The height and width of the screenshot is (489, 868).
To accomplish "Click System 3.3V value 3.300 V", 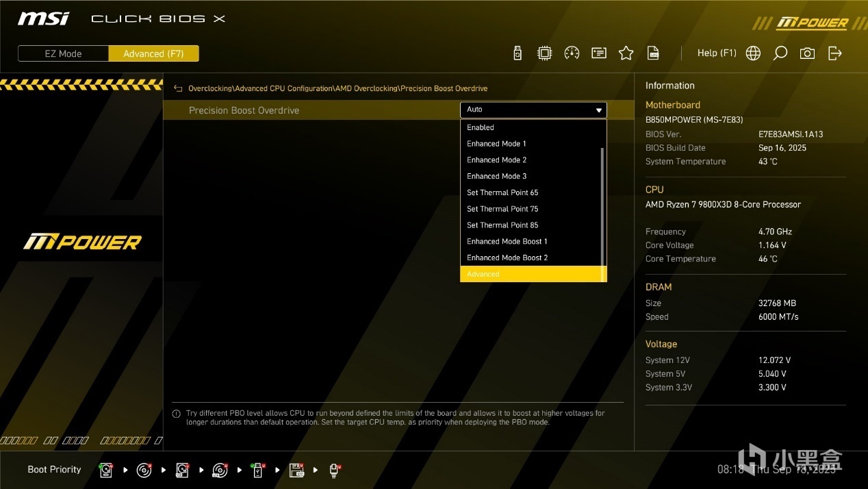I will 772,388.
